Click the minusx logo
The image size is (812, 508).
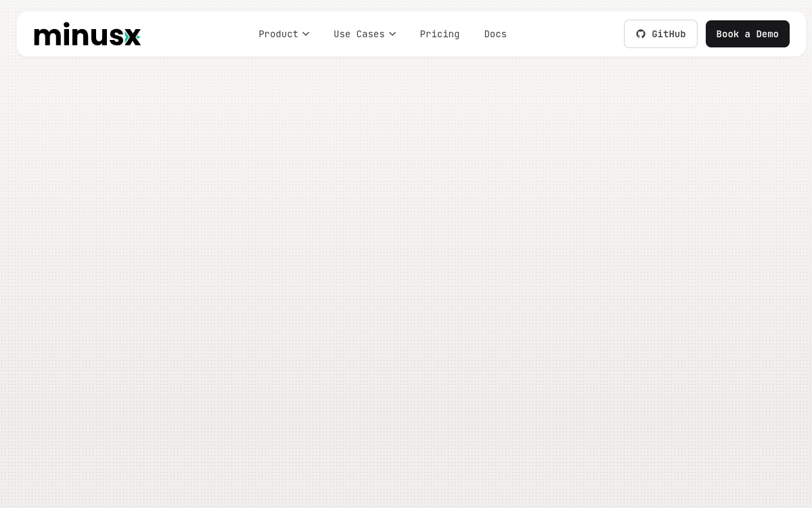pos(87,34)
